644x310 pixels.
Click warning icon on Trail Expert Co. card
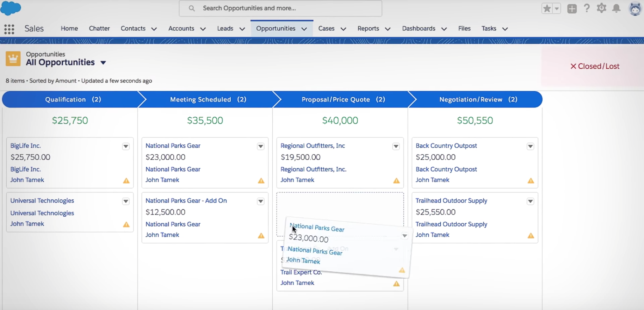point(396,284)
